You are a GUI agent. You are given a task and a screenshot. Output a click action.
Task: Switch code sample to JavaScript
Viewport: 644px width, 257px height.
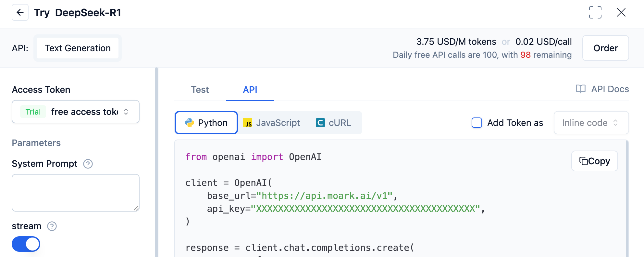tap(272, 123)
